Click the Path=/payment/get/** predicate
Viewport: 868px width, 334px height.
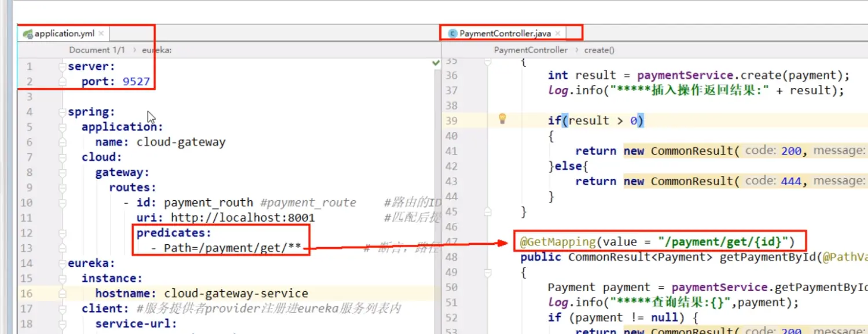(233, 248)
